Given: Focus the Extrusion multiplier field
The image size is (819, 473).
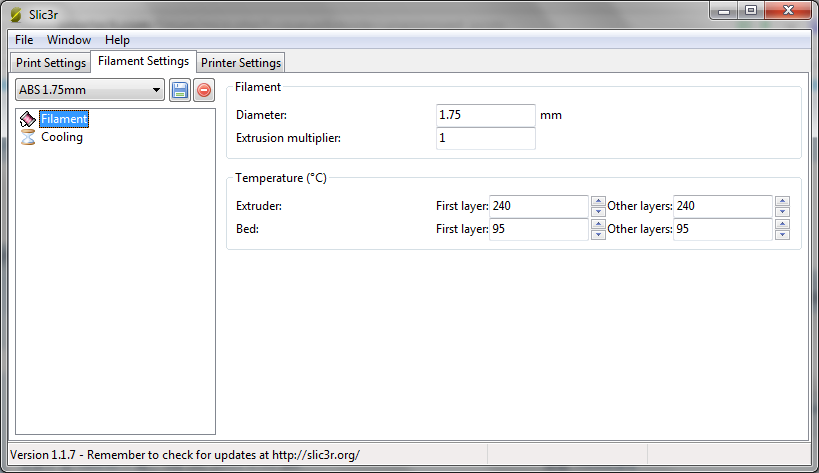Looking at the screenshot, I should (x=485, y=138).
